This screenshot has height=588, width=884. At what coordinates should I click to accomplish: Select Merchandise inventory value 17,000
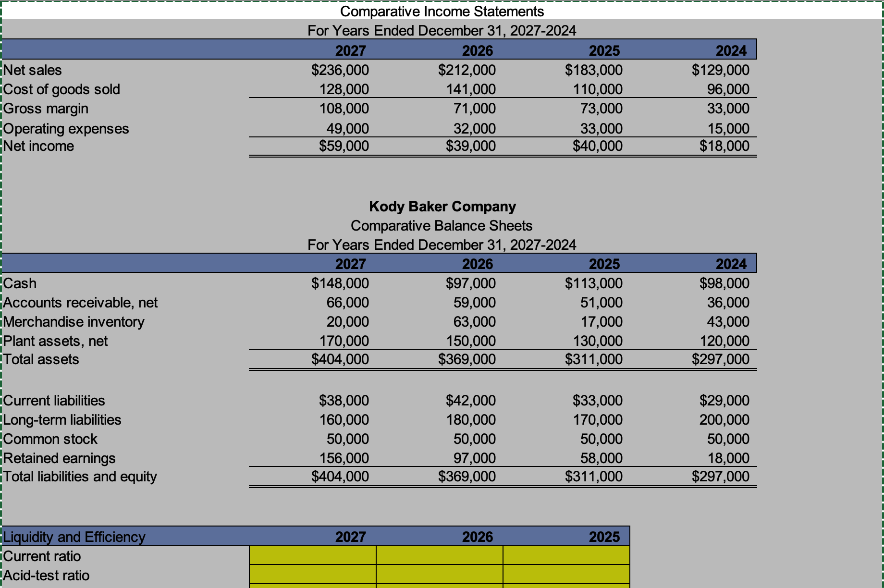pos(602,322)
